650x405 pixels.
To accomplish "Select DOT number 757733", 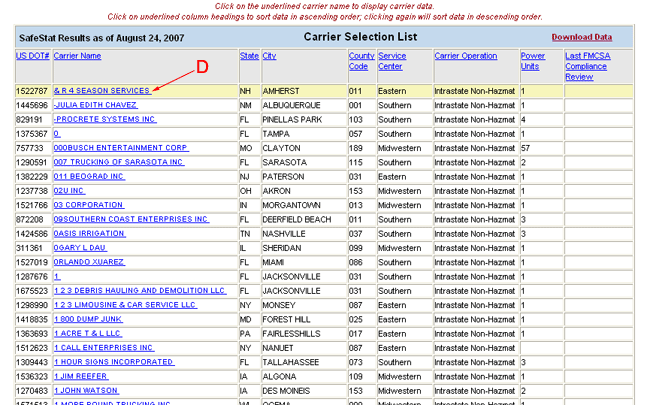I will (29, 148).
